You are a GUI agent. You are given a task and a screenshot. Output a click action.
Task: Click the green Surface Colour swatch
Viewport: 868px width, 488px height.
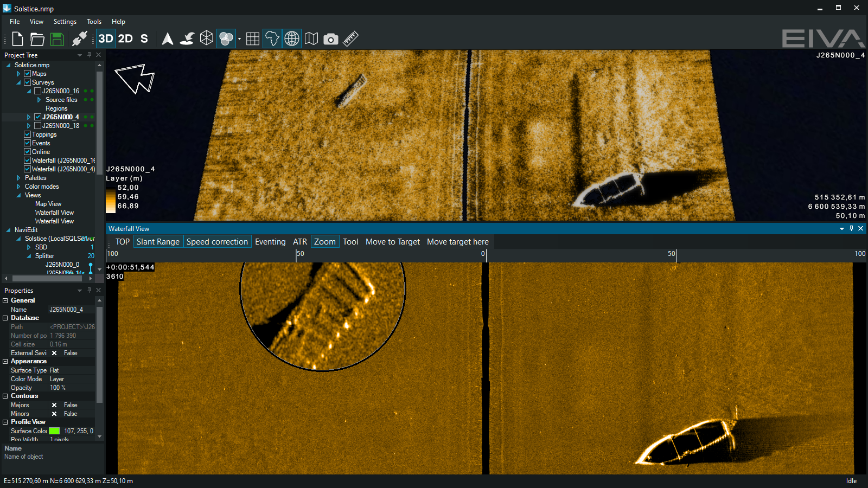[54, 431]
